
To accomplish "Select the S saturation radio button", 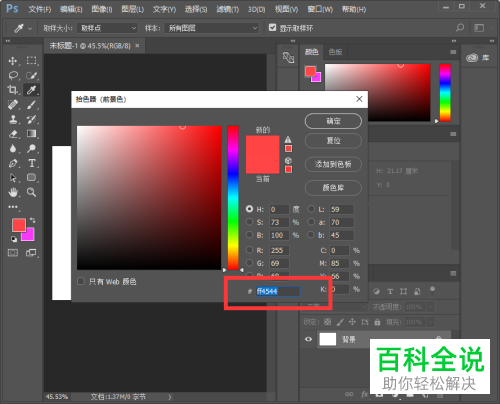I will click(249, 222).
